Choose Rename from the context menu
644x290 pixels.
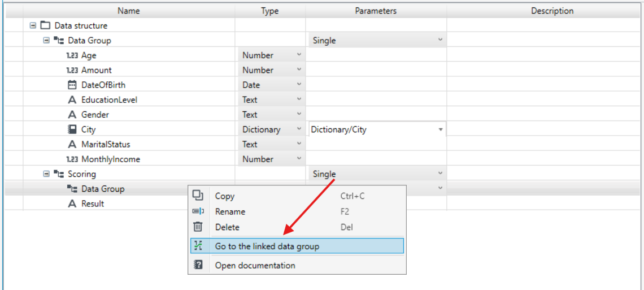296,211
